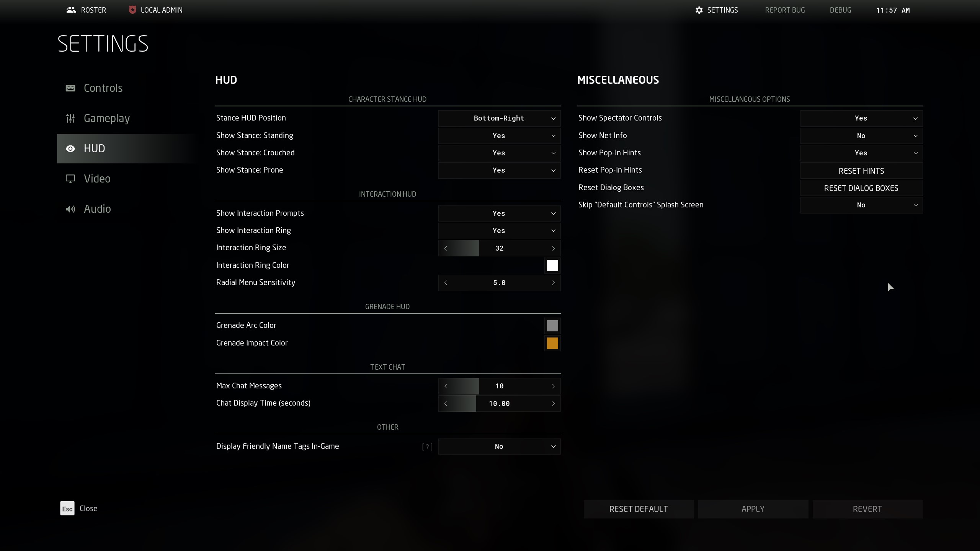Toggle Show Net Info option
Screen dimensions: 980x551
861,136
